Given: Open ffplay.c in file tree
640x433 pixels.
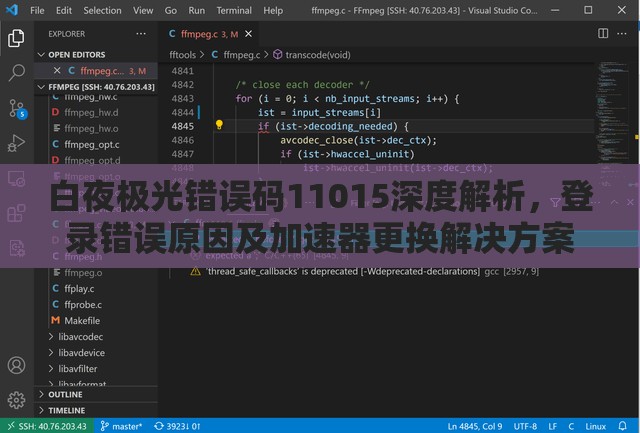Looking at the screenshot, I should [79, 289].
